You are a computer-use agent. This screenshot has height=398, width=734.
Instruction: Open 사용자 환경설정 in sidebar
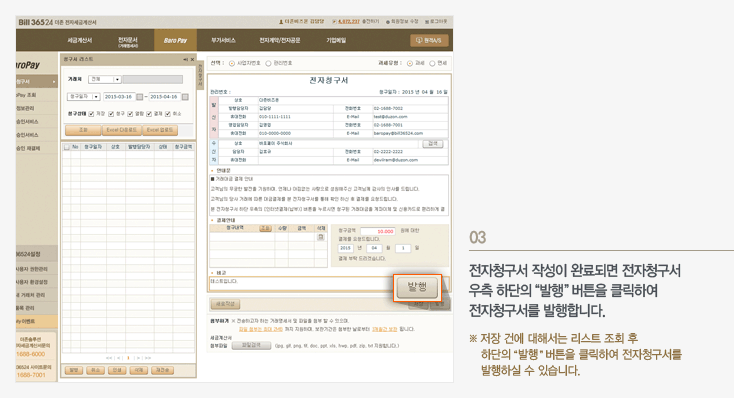point(33,282)
